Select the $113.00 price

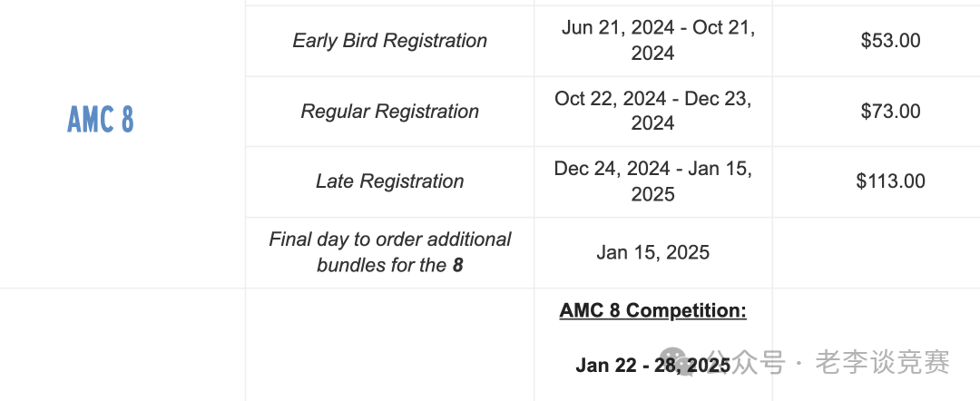(891, 181)
